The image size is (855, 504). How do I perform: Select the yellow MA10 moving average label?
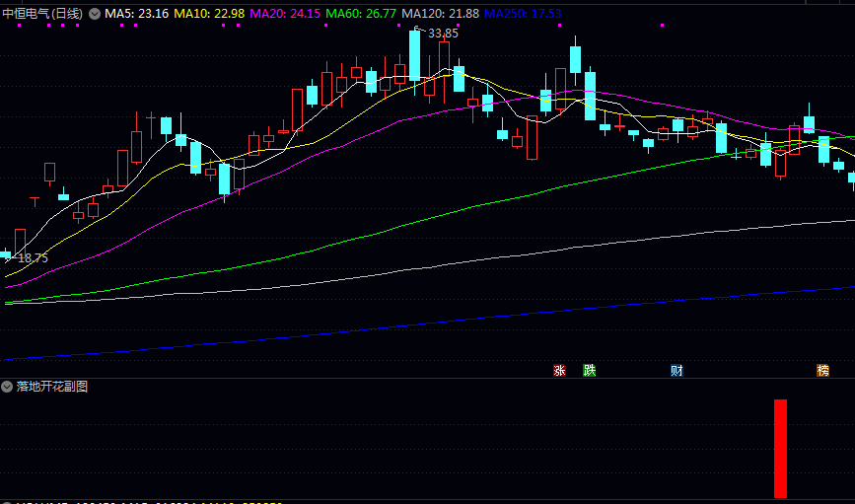[x=209, y=14]
